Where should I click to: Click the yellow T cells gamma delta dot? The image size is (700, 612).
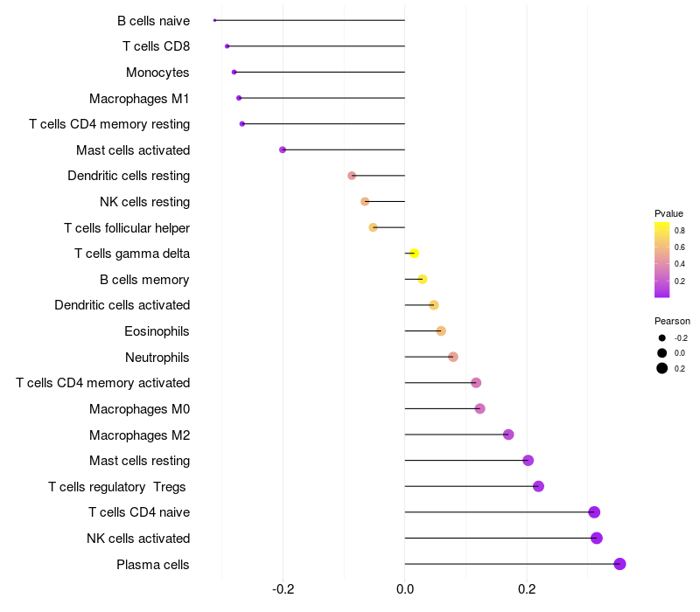[414, 254]
